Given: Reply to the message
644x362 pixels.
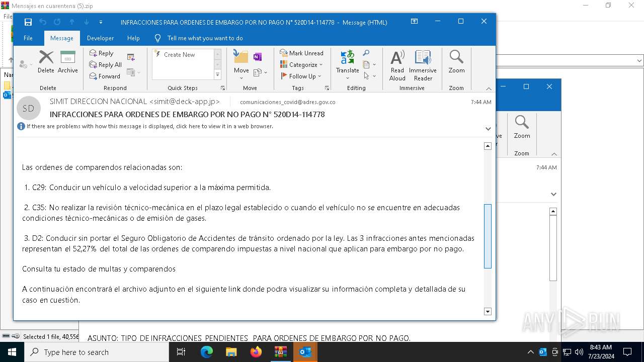Looking at the screenshot, I should pos(101,53).
